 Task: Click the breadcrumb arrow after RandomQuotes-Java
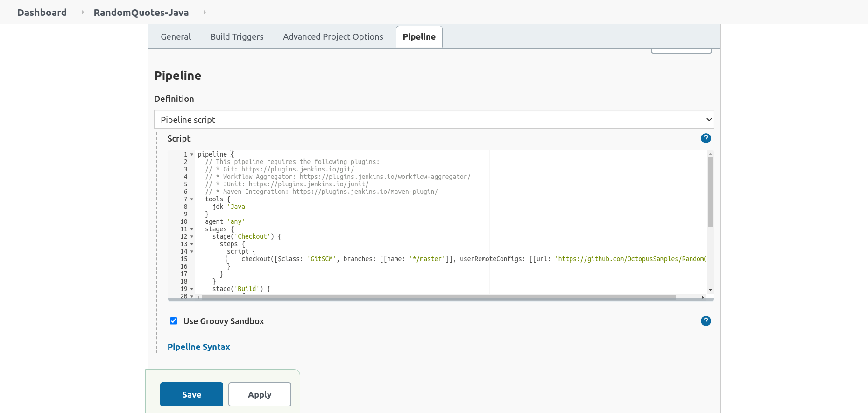click(205, 12)
